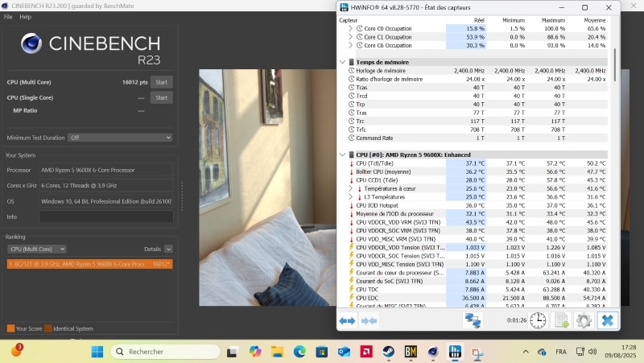Start the CPU Single Core test
Screen dimensions: 644x363
162,97
